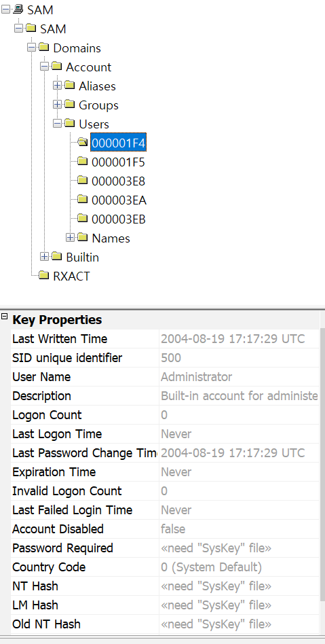Image resolution: width=325 pixels, height=644 pixels.
Task: Collapse the Account node
Action: click(x=44, y=66)
